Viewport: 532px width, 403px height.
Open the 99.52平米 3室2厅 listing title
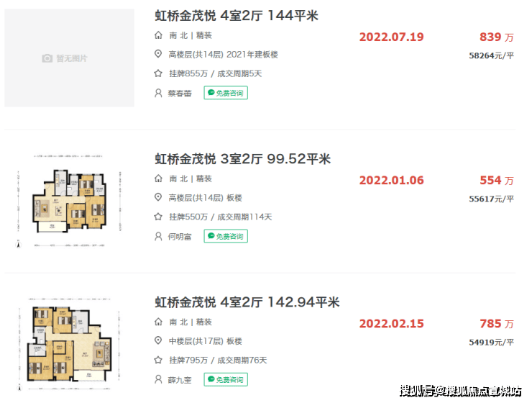coord(242,159)
